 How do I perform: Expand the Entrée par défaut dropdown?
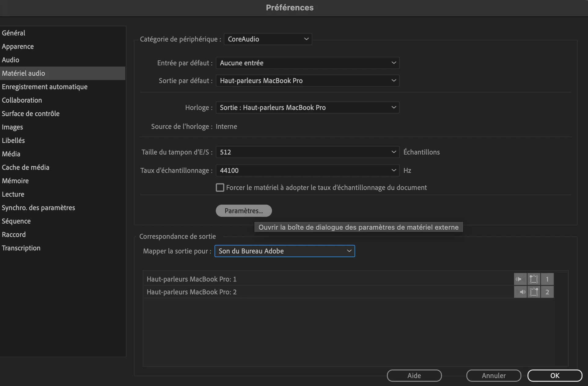coord(307,63)
